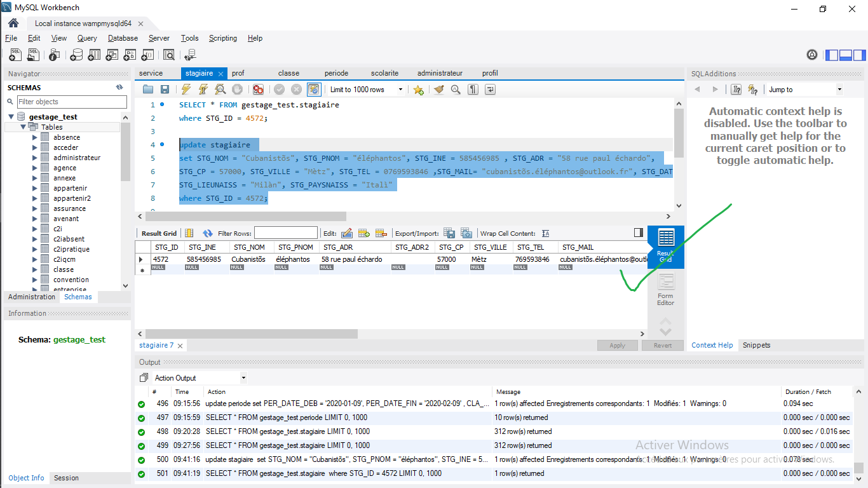This screenshot has width=868, height=488.
Task: Click the Add to favorites star icon
Action: 418,90
